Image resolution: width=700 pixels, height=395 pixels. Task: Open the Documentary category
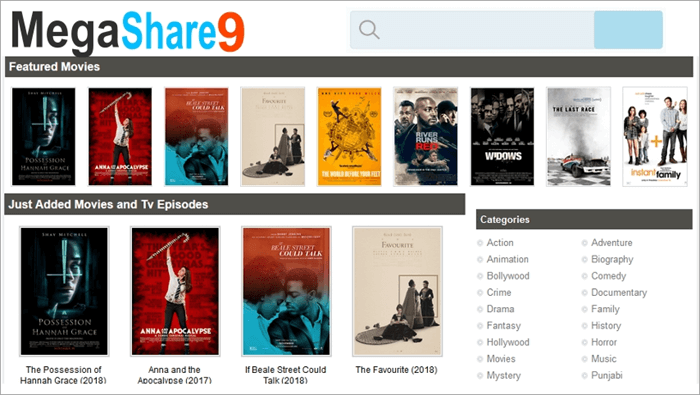[x=619, y=293]
